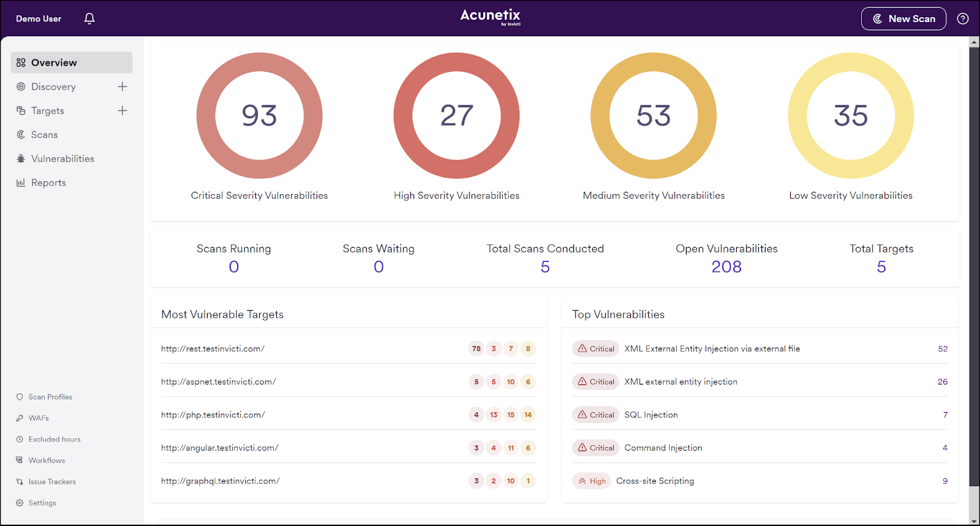
Task: Click the Critical Severity donut showing 93
Action: click(259, 115)
